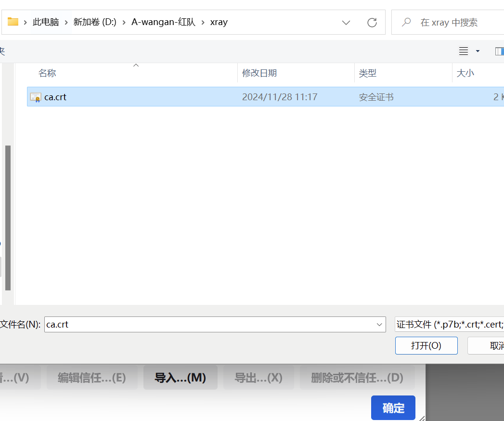Focus the 文件名(N) input field

[215, 325]
